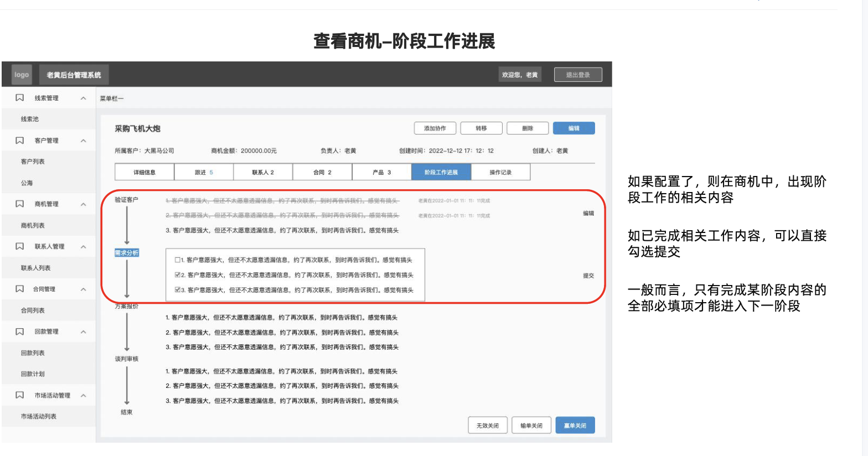Collapse the 联系人管理 menu chevron
This screenshot has height=456, width=868.
coord(84,247)
